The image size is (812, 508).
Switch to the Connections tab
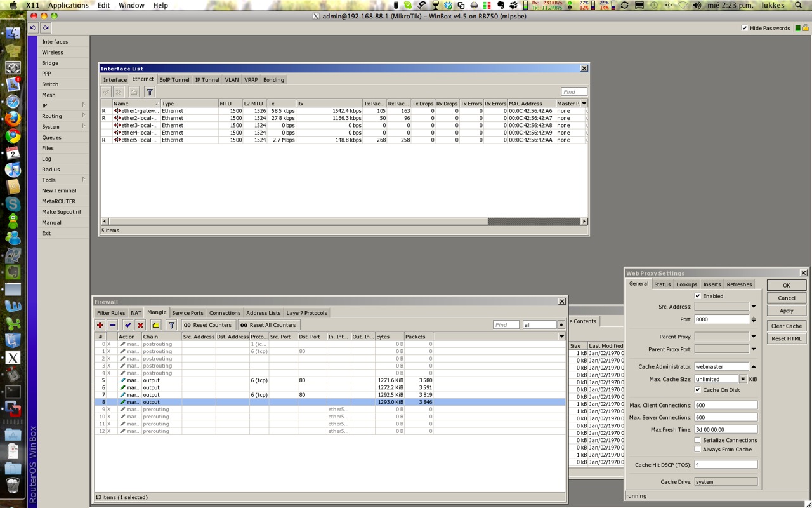(x=225, y=312)
